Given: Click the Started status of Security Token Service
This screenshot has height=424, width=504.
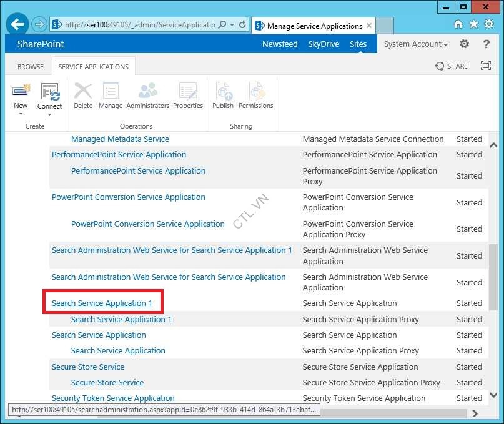Looking at the screenshot, I should pyautogui.click(x=469, y=398).
